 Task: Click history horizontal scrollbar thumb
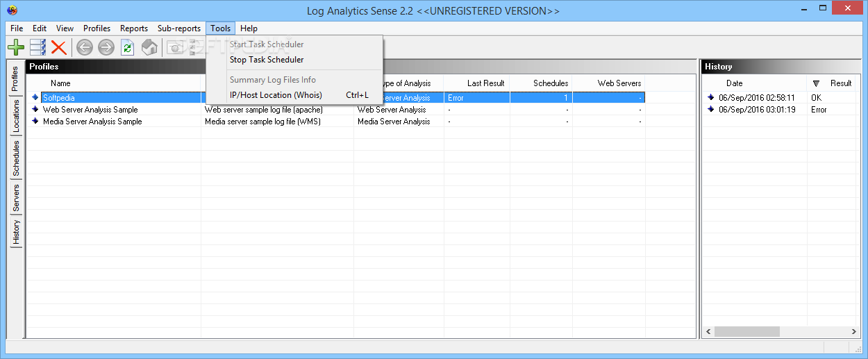[747, 332]
